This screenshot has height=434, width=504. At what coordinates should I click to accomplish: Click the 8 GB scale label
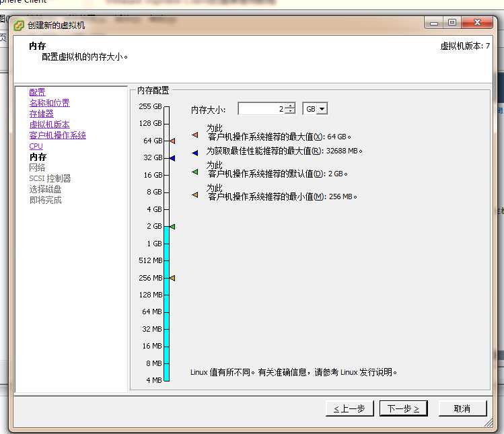click(x=154, y=192)
